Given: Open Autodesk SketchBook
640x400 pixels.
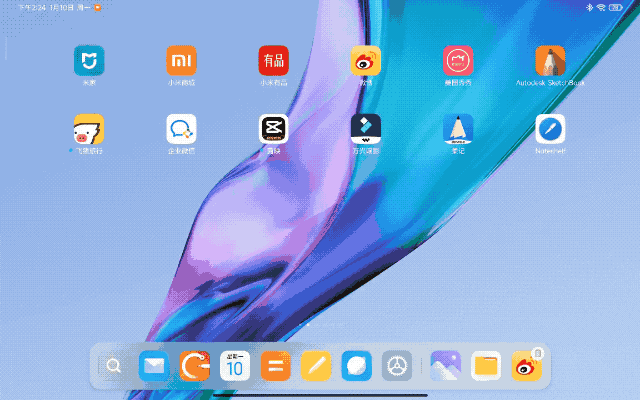Looking at the screenshot, I should pyautogui.click(x=550, y=61).
